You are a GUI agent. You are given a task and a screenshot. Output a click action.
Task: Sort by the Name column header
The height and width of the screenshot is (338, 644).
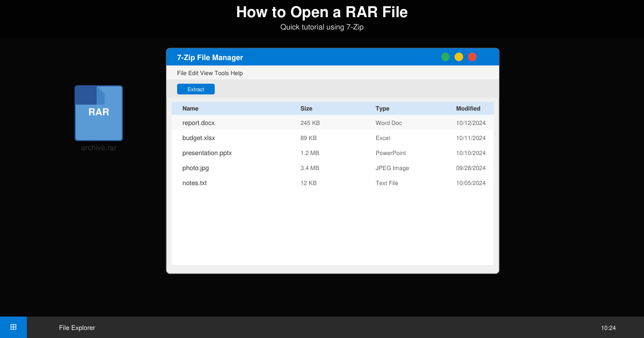click(x=191, y=108)
